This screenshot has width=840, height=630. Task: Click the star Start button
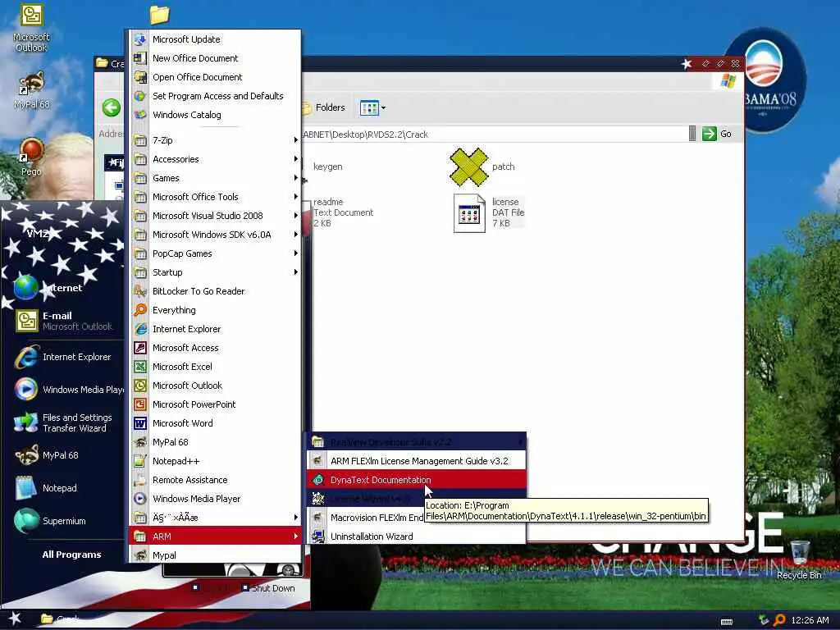(x=15, y=619)
